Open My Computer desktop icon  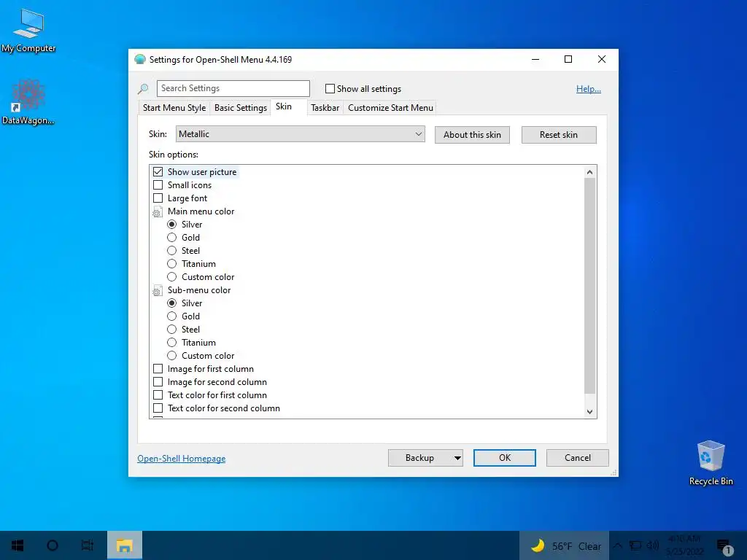click(x=28, y=29)
